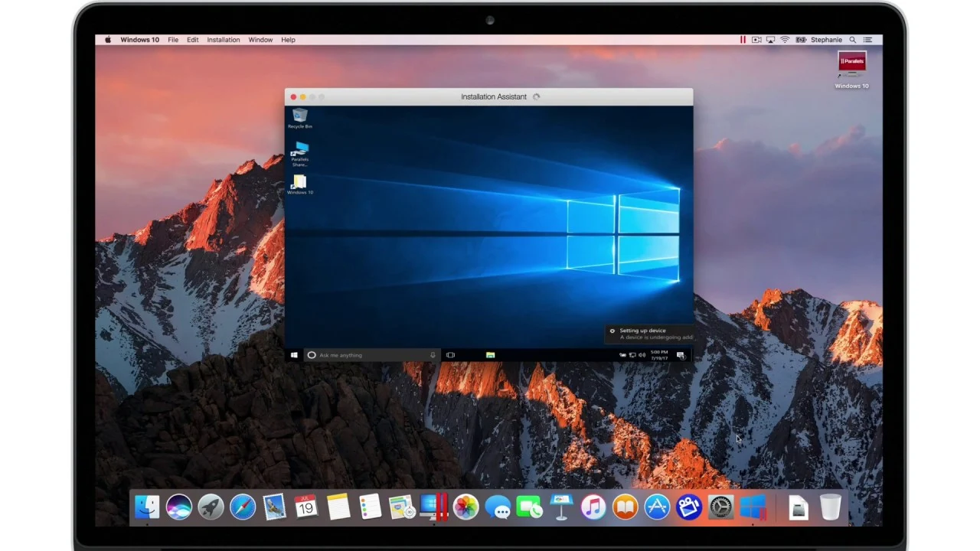Open Finder in the Dock

[147, 507]
